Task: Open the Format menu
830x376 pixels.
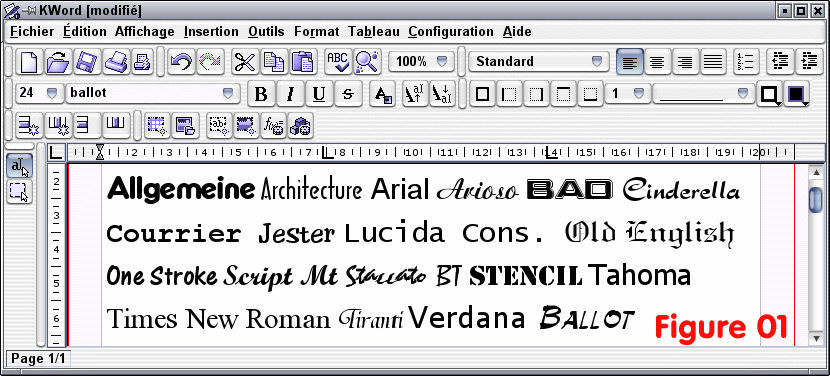Action: coord(317,32)
